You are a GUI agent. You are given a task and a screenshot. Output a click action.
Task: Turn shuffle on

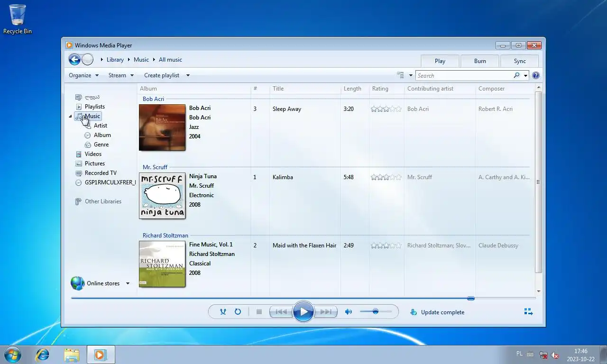[x=223, y=312]
